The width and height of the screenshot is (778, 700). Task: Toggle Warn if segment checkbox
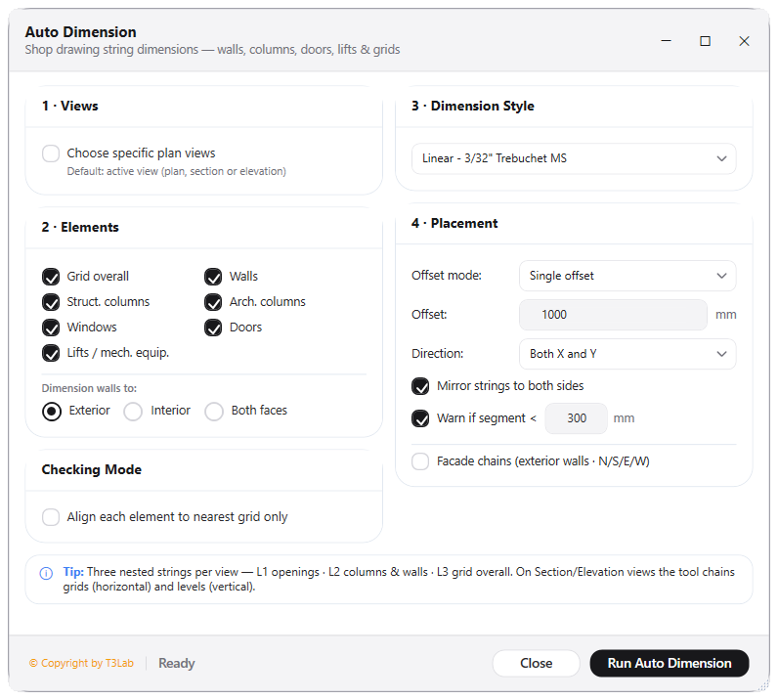(x=420, y=418)
